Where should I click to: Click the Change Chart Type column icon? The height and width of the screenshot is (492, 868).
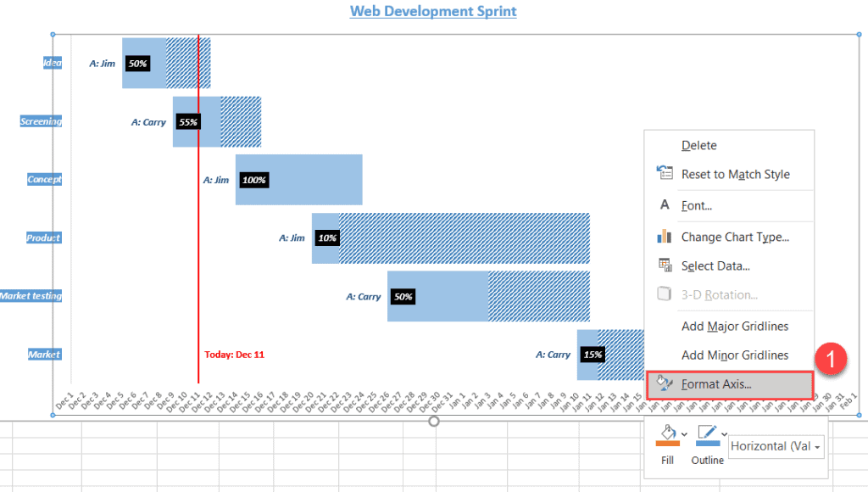point(663,236)
